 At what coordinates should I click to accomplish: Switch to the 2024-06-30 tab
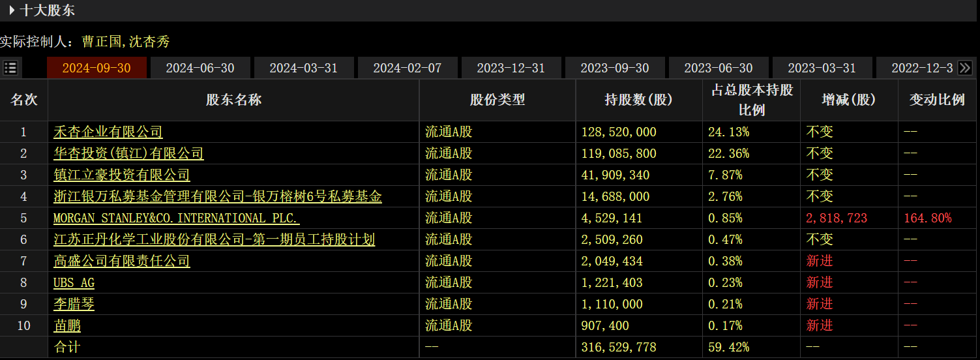click(200, 68)
